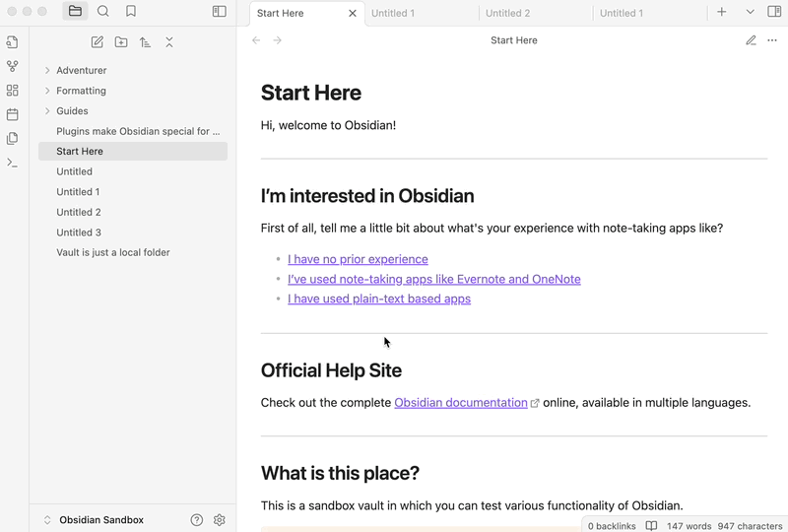The width and height of the screenshot is (788, 532).
Task: Open the Obsidian Sandbox vault switcher
Action: pos(94,520)
